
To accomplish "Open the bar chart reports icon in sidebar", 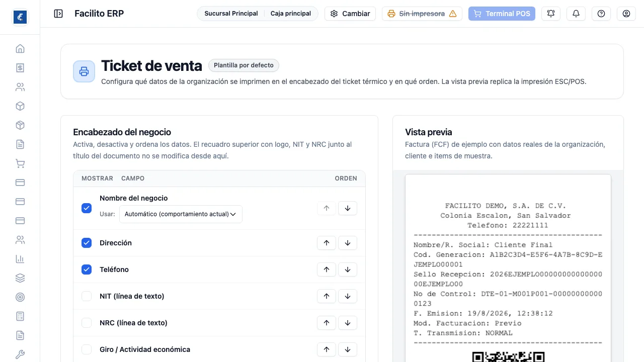I will click(20, 259).
